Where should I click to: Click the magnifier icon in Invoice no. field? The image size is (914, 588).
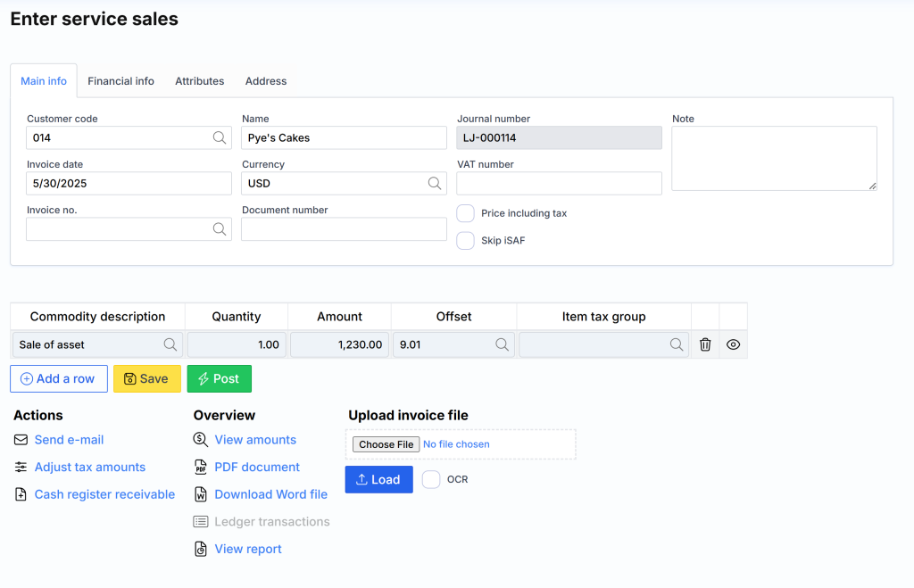pyautogui.click(x=220, y=229)
